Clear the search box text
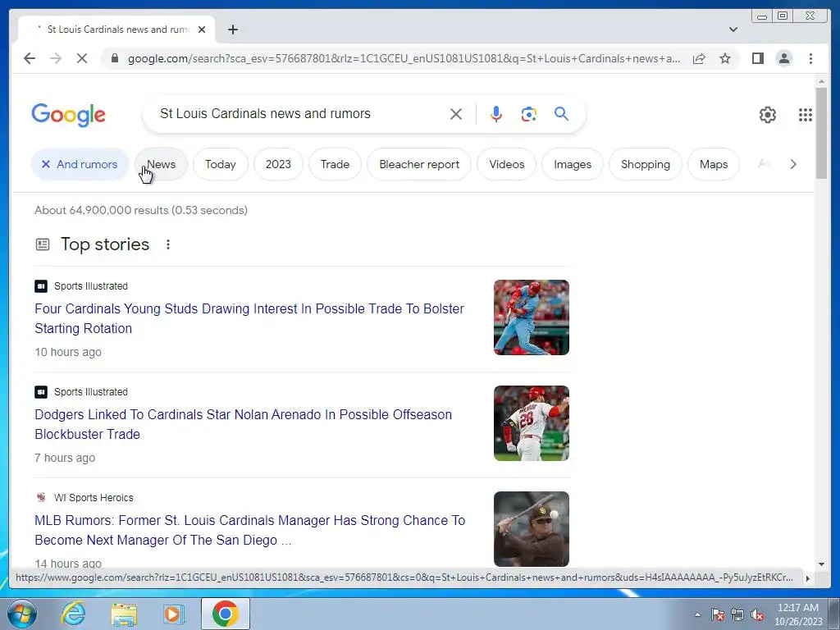This screenshot has width=840, height=630. (456, 114)
